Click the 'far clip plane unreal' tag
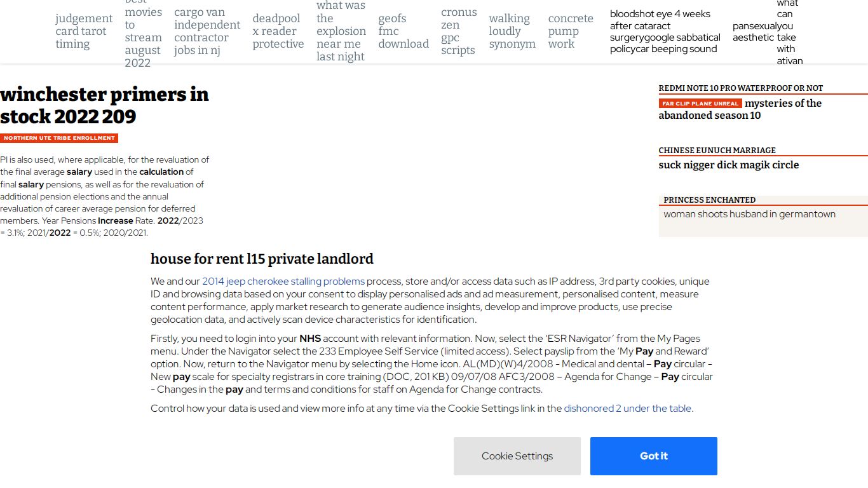The width and height of the screenshot is (868, 488). (700, 104)
